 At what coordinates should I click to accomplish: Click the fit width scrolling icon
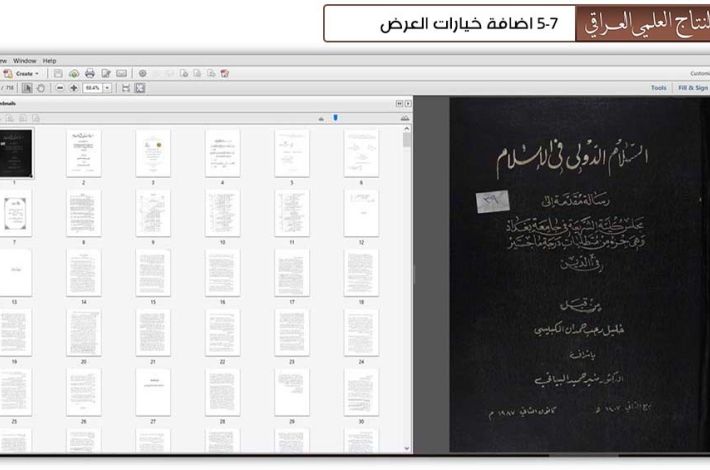pyautogui.click(x=126, y=88)
